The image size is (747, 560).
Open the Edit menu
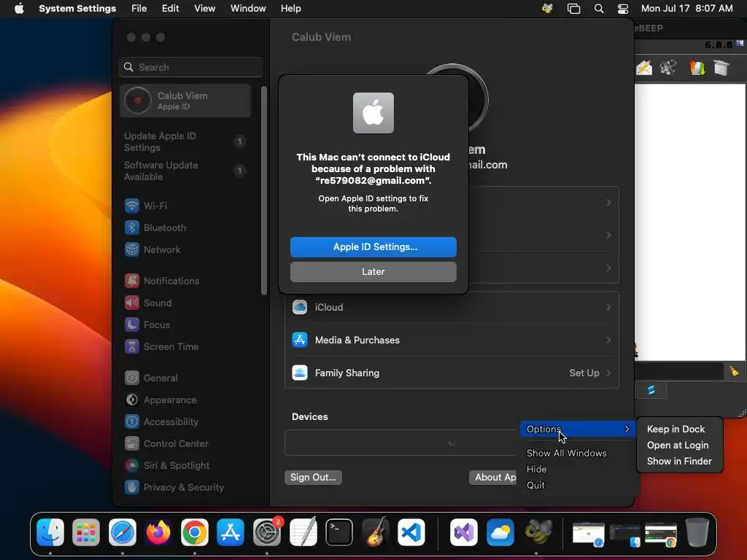pyautogui.click(x=170, y=9)
